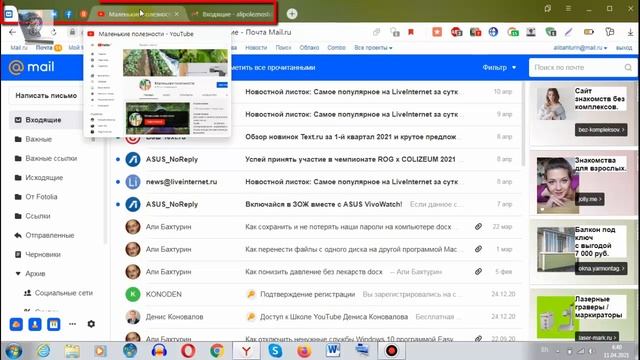Open the Фильтр dropdown
The width and height of the screenshot is (640, 360).
pyautogui.click(x=499, y=67)
